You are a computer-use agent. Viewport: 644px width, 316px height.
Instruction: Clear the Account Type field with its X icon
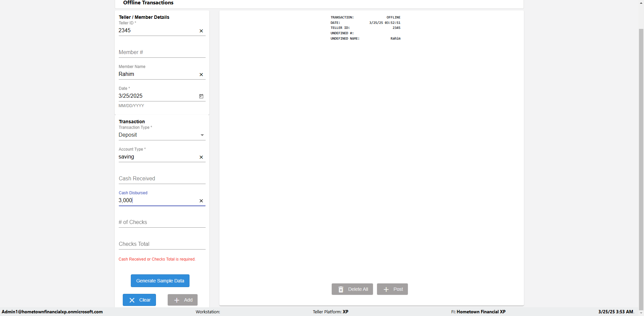[x=201, y=157]
